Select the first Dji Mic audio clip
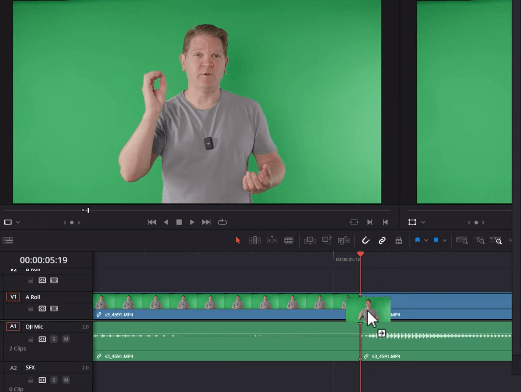This screenshot has height=392, width=521. [x=226, y=341]
